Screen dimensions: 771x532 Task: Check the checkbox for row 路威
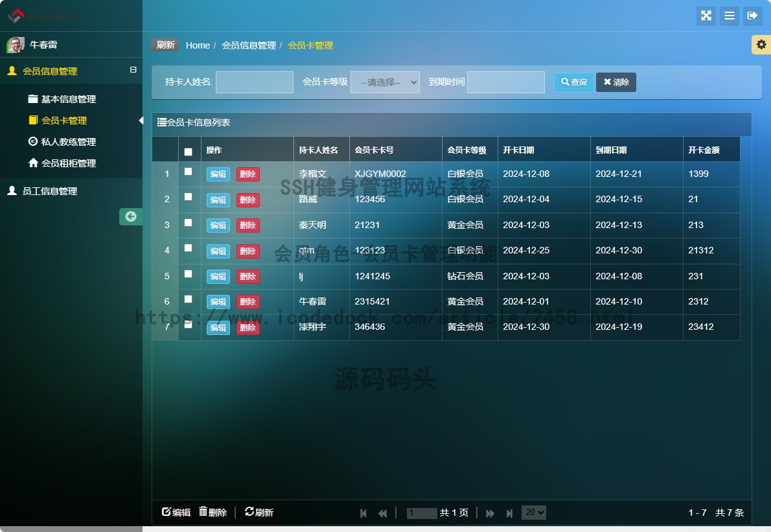tap(189, 197)
